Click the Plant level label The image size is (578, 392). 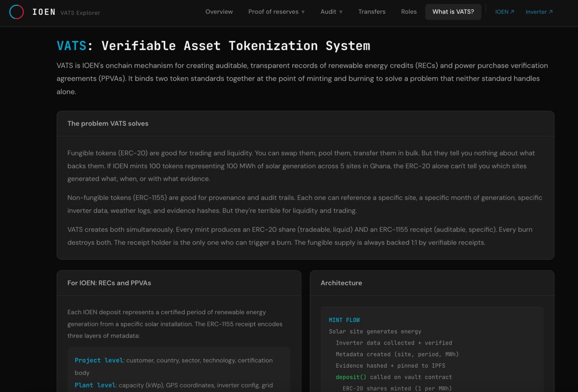95,385
